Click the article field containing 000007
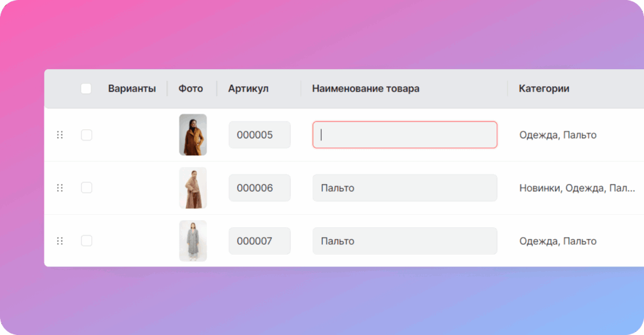 tap(259, 241)
